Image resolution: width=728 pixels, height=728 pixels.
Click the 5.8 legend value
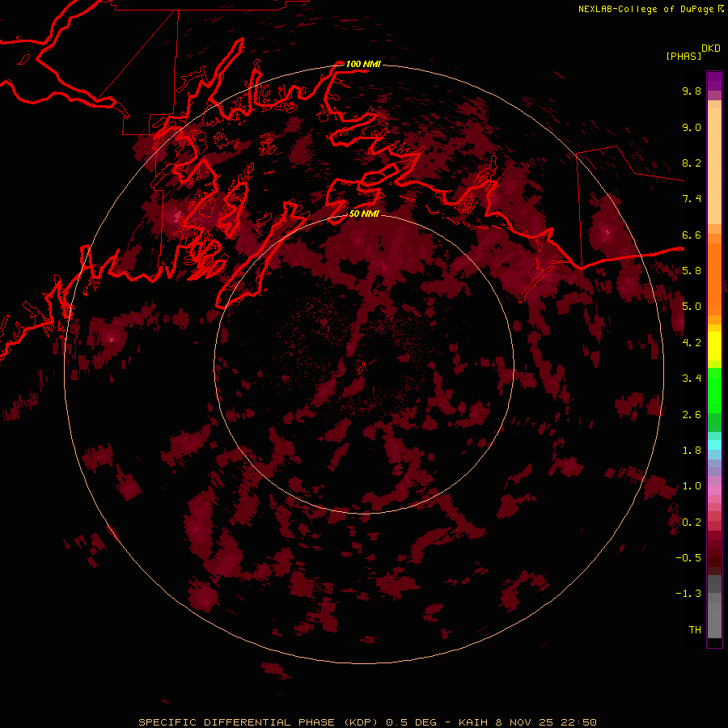pos(692,271)
